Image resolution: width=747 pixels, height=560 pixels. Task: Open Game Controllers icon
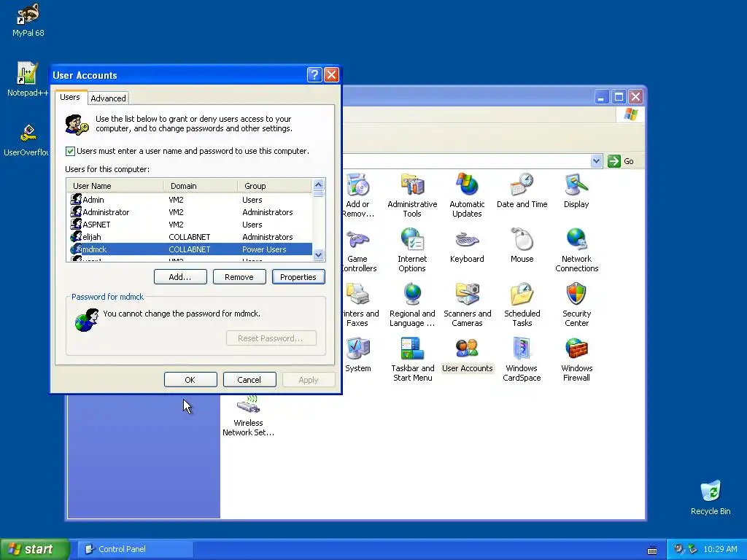360,250
